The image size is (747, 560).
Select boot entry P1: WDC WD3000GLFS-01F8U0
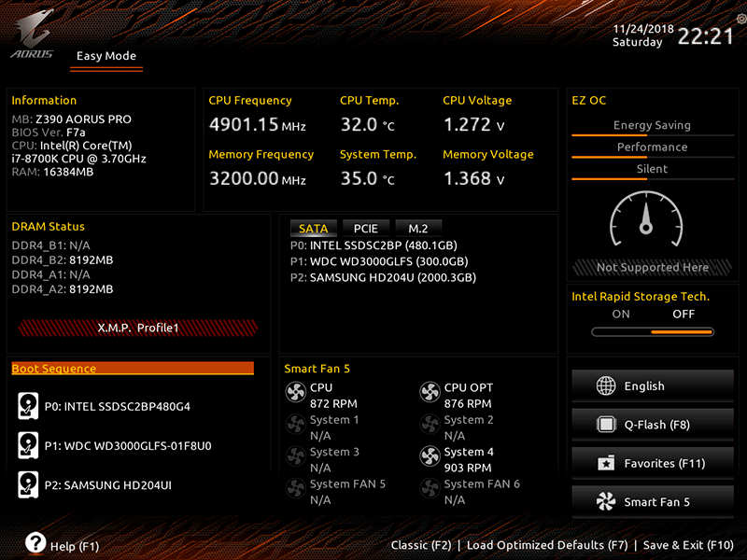128,446
